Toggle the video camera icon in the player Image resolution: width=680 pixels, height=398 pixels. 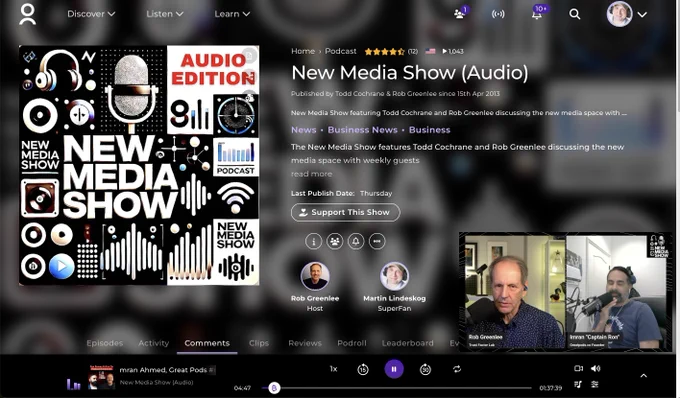click(x=579, y=369)
